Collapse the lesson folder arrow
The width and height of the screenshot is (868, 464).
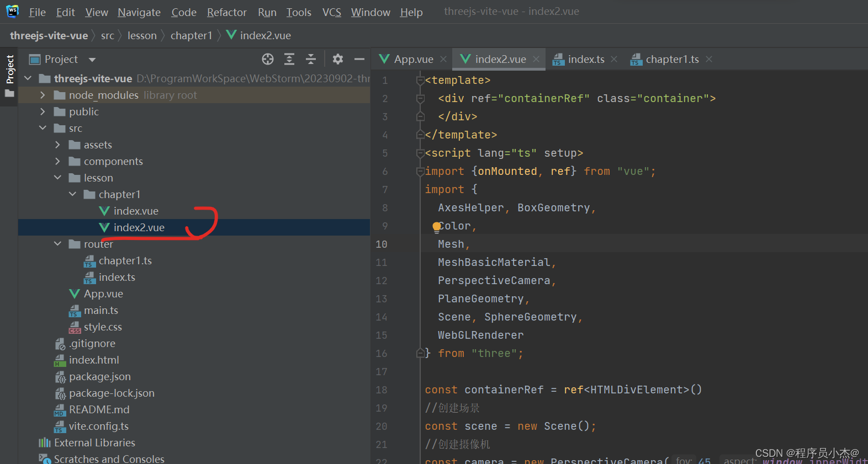pyautogui.click(x=57, y=178)
